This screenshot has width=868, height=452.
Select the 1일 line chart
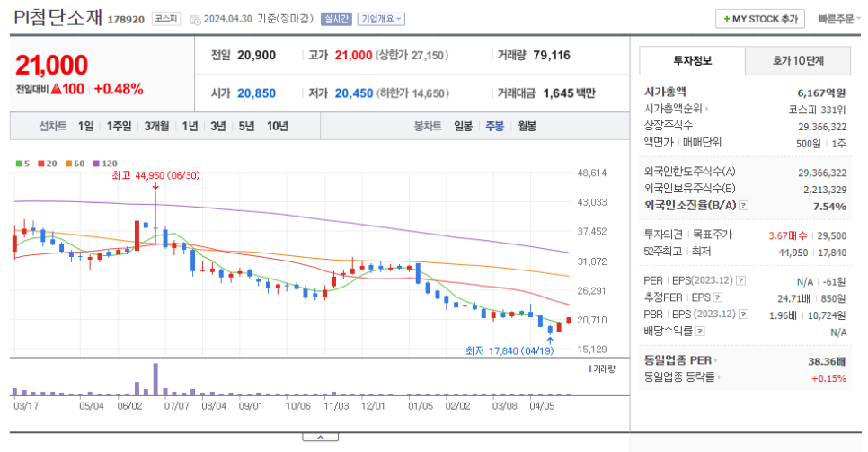pos(85,127)
